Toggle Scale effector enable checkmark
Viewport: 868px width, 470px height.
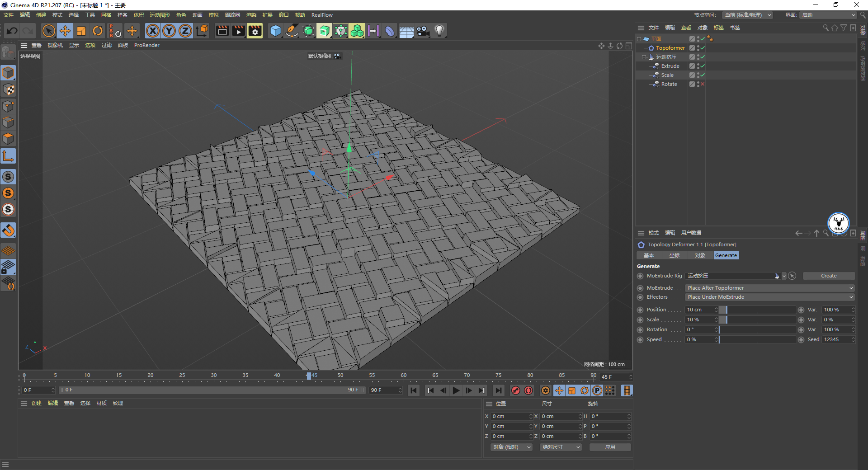[702, 75]
